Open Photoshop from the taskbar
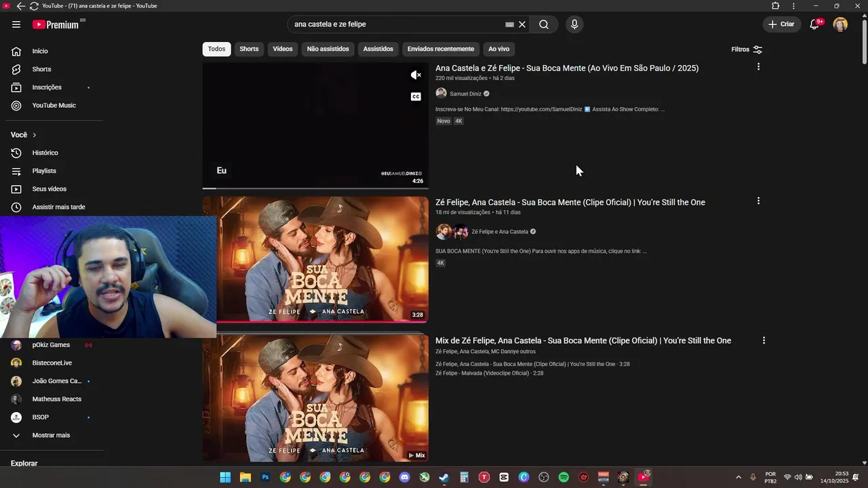The image size is (868, 488). [x=265, y=477]
